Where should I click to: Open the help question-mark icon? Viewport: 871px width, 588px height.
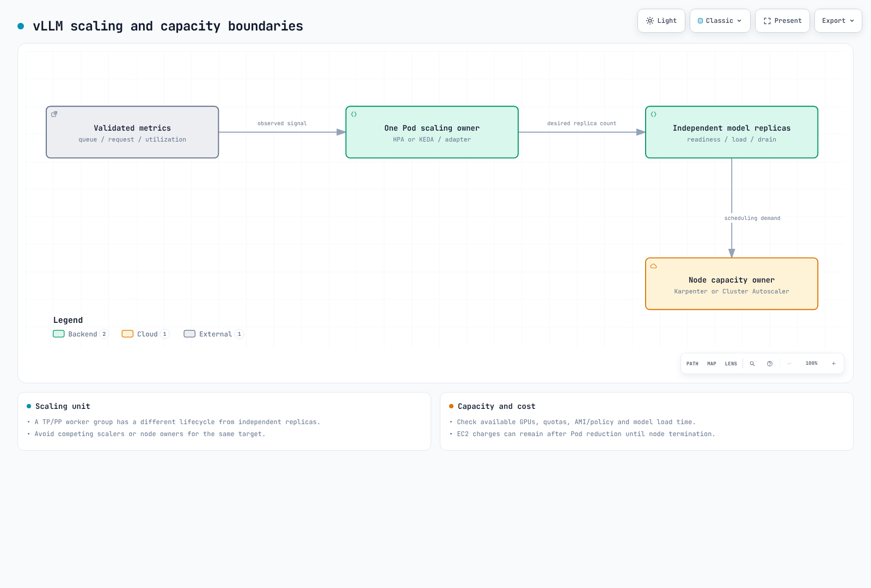770,364
